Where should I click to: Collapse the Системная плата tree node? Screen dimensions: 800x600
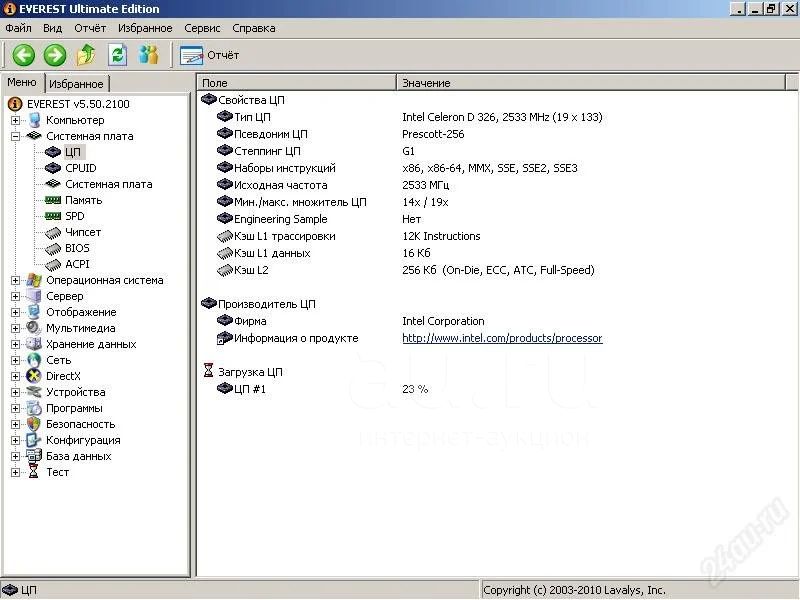click(x=15, y=136)
